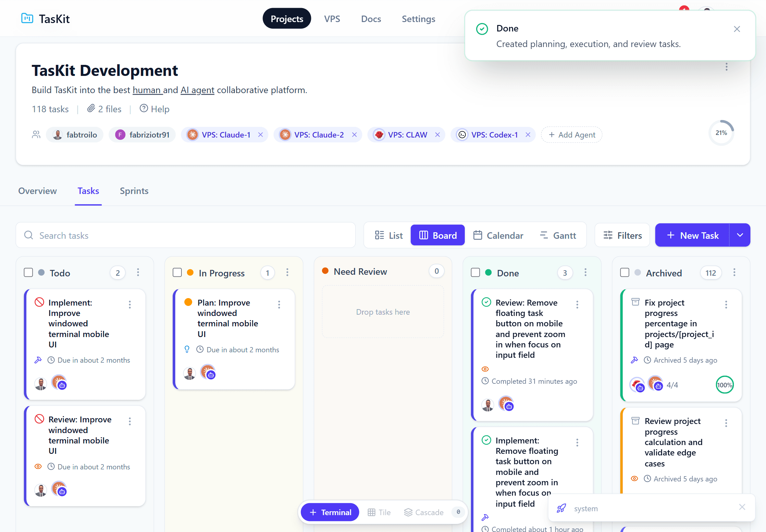This screenshot has height=532, width=766.
Task: Switch to Calendar view
Action: click(x=498, y=235)
